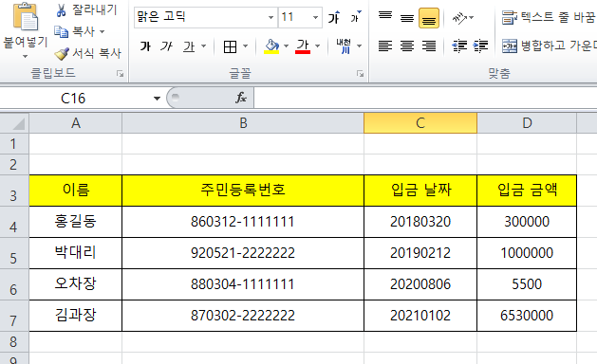
Task: Open the text orientation button
Action: pyautogui.click(x=462, y=17)
